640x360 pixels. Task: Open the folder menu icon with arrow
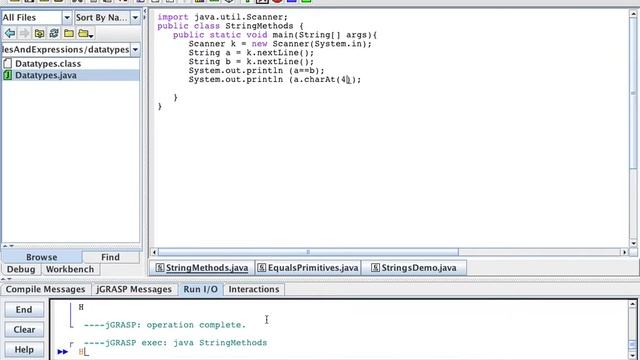coord(85,33)
